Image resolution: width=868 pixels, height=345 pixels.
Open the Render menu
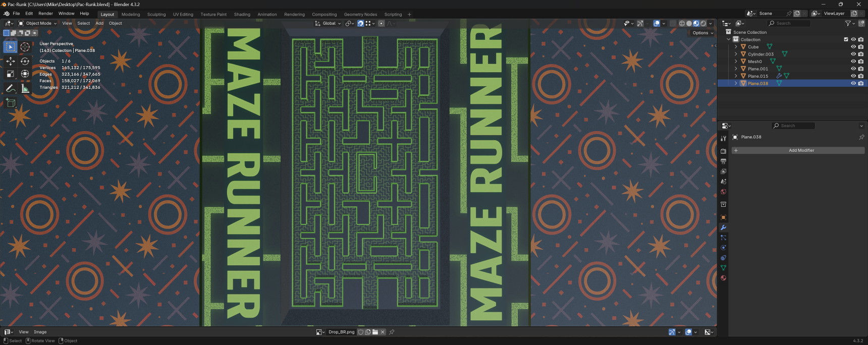[x=45, y=14]
